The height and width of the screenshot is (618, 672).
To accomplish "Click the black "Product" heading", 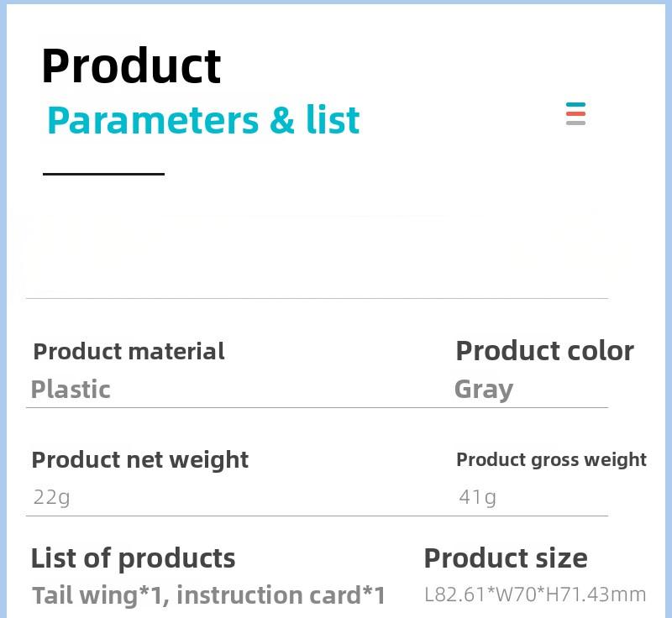I will coord(131,65).
